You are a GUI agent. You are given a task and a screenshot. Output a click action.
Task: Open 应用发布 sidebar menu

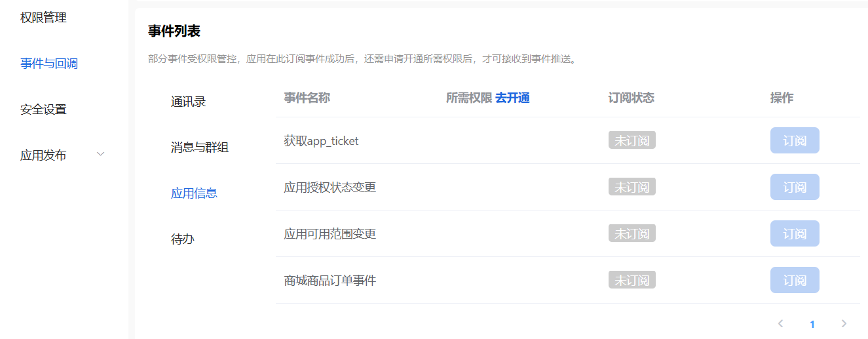point(43,155)
